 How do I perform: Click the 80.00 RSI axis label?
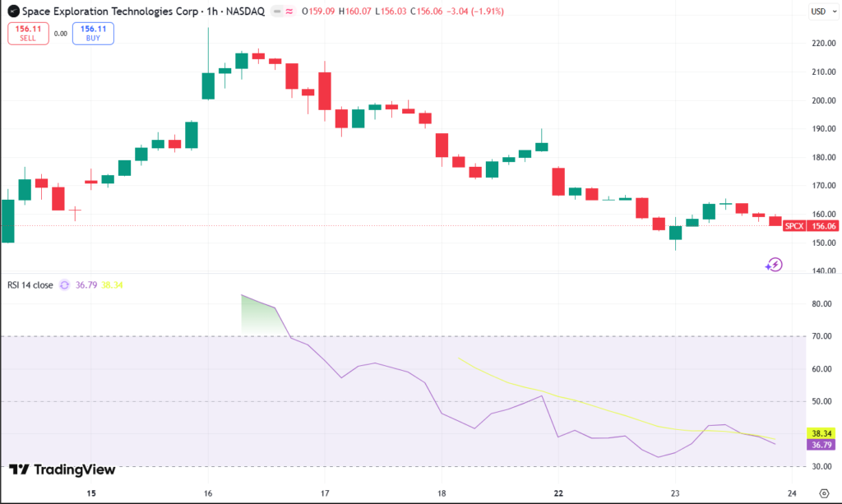point(821,303)
